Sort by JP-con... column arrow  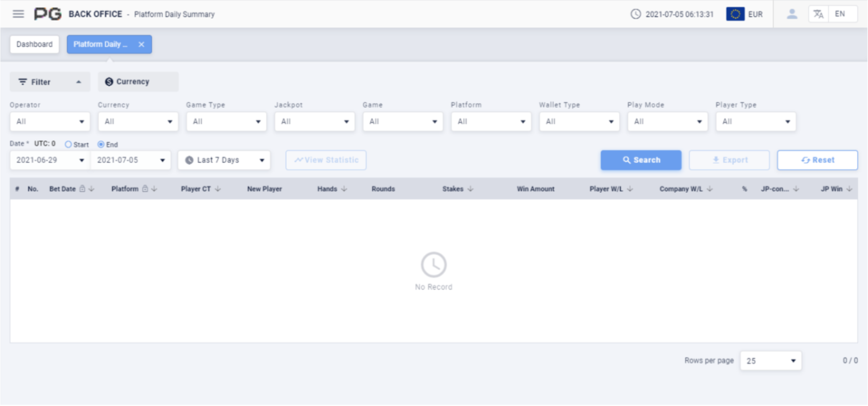point(796,189)
